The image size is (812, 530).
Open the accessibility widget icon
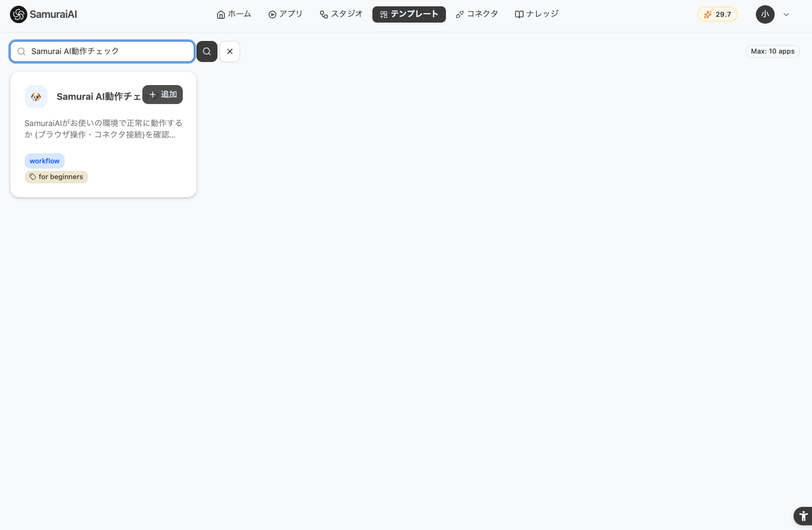803,516
